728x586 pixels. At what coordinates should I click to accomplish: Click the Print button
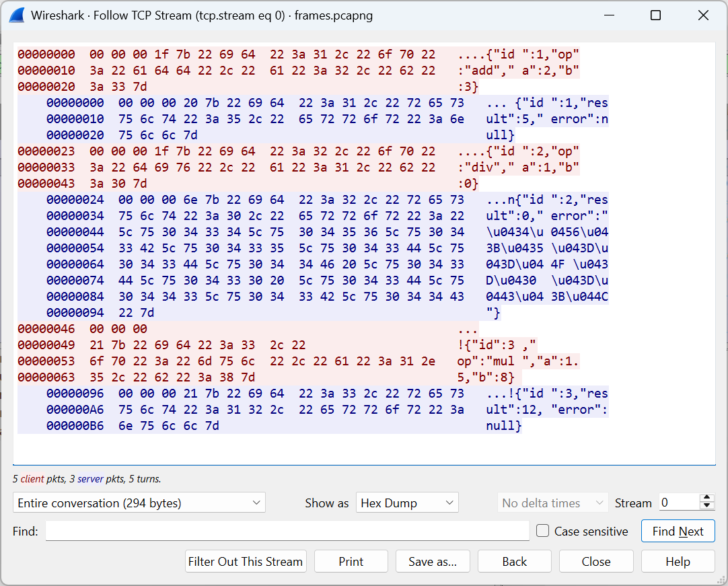(351, 561)
